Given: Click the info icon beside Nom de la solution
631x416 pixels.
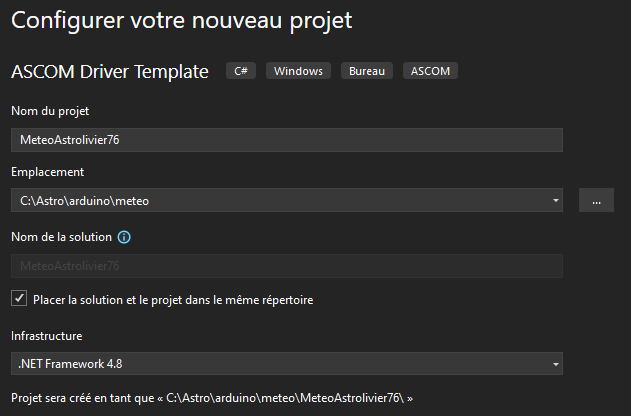Looking at the screenshot, I should tap(124, 238).
